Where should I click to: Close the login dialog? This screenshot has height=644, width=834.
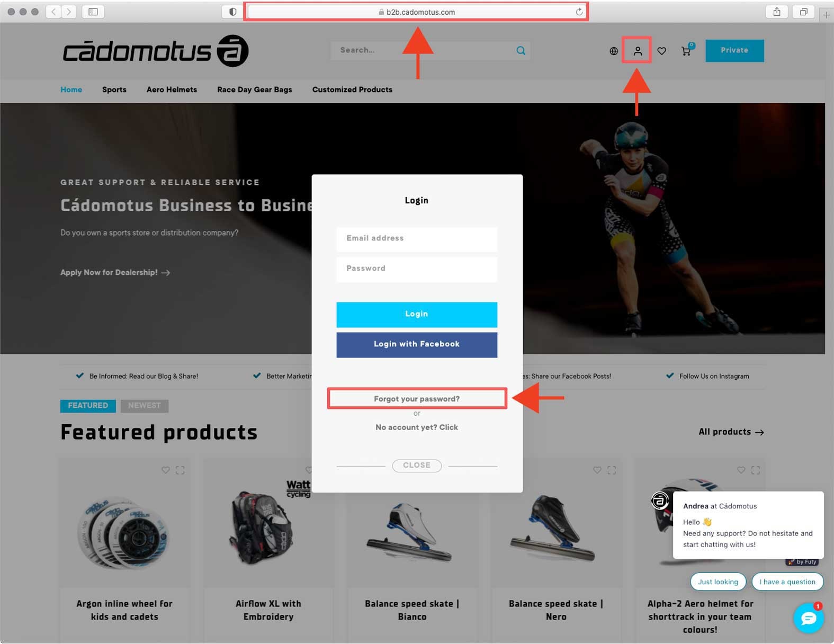[x=417, y=465]
